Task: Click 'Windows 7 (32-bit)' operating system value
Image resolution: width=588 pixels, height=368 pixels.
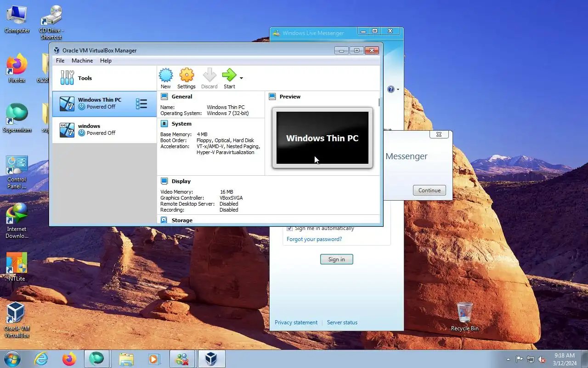Action: click(228, 113)
